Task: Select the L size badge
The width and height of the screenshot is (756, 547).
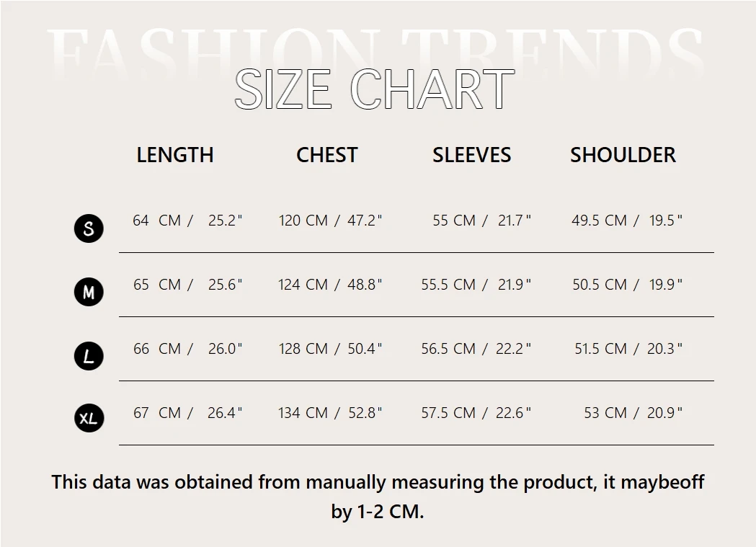Action: [89, 356]
